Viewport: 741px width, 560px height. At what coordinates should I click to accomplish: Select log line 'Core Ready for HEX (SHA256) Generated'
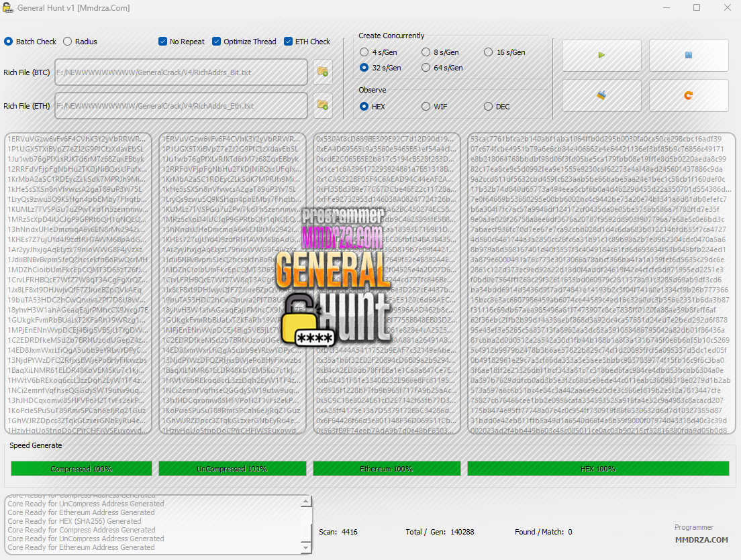[x=75, y=521]
